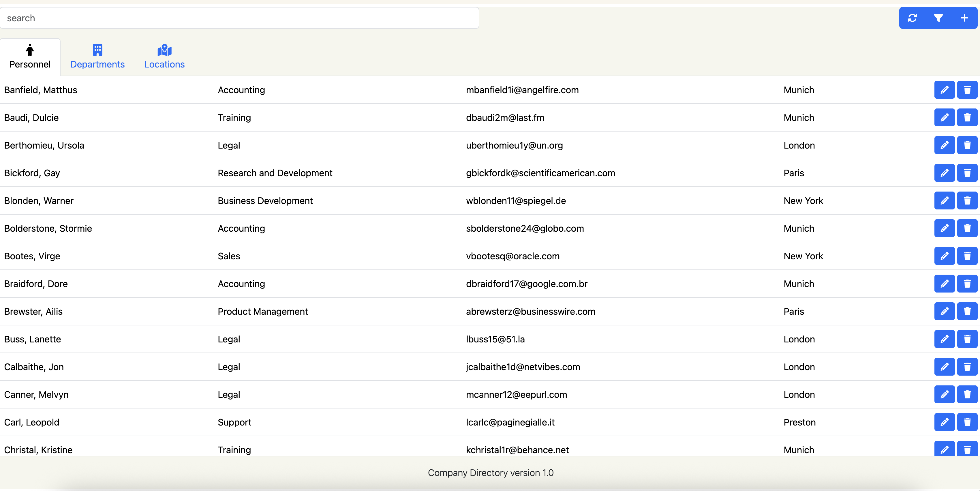Click name Banfield, Matthus

pos(41,90)
